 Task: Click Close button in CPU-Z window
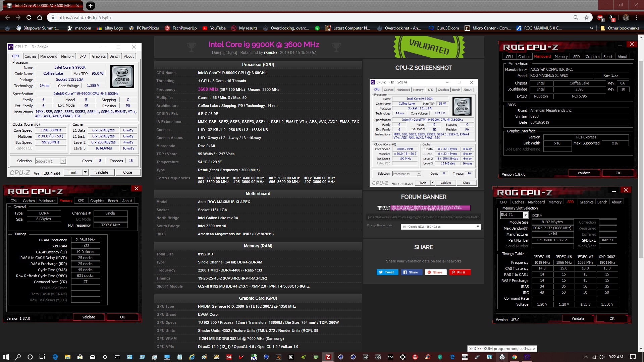coord(127,172)
